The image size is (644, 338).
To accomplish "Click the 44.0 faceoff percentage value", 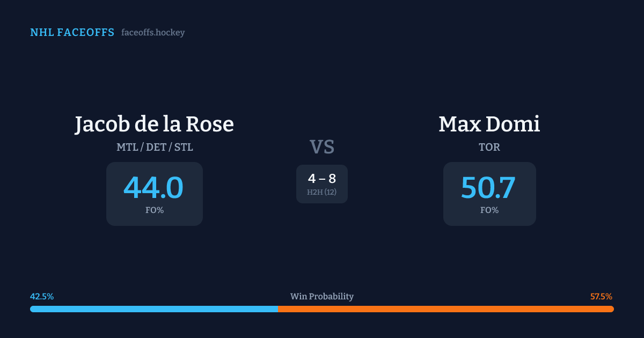I will click(x=154, y=188).
